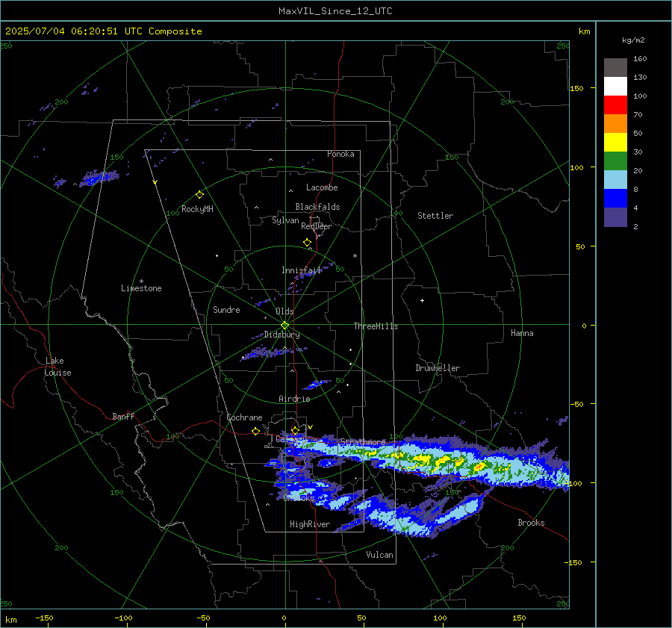The height and width of the screenshot is (628, 672).
Task: Click the 150 tick on right axis top
Action: [577, 88]
